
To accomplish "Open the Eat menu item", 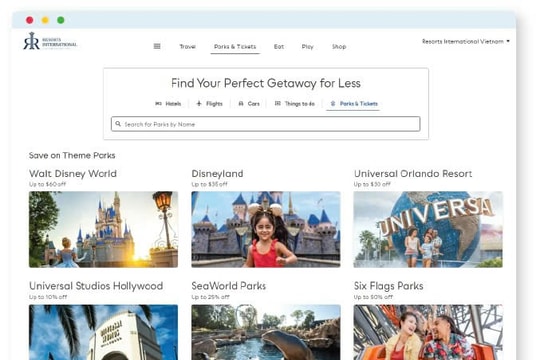I will pos(279,47).
